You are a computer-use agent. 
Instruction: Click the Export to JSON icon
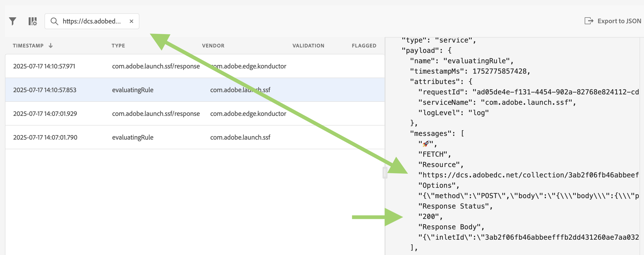589,21
